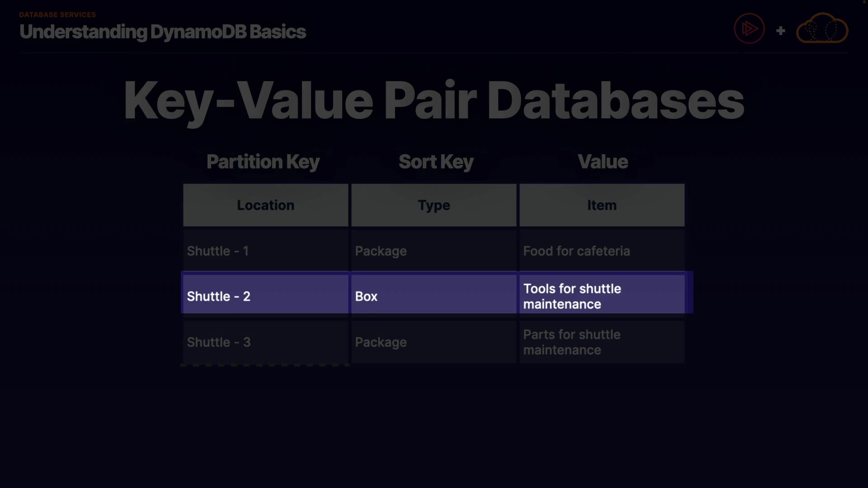Screen dimensions: 868x488
Task: Click the Value column label
Action: pos(603,162)
